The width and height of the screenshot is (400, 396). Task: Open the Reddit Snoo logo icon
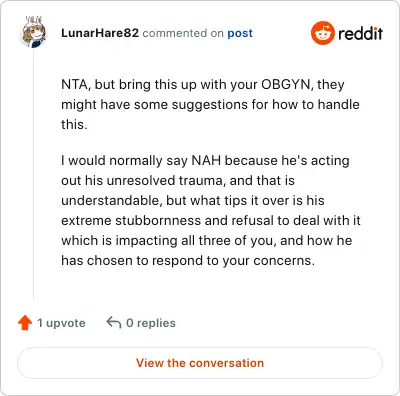click(x=322, y=33)
